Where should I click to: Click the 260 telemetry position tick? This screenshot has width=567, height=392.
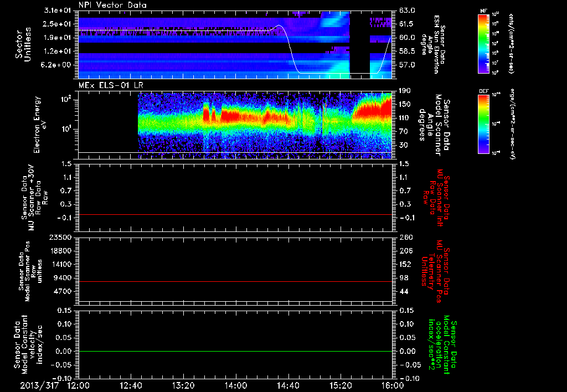pos(405,238)
